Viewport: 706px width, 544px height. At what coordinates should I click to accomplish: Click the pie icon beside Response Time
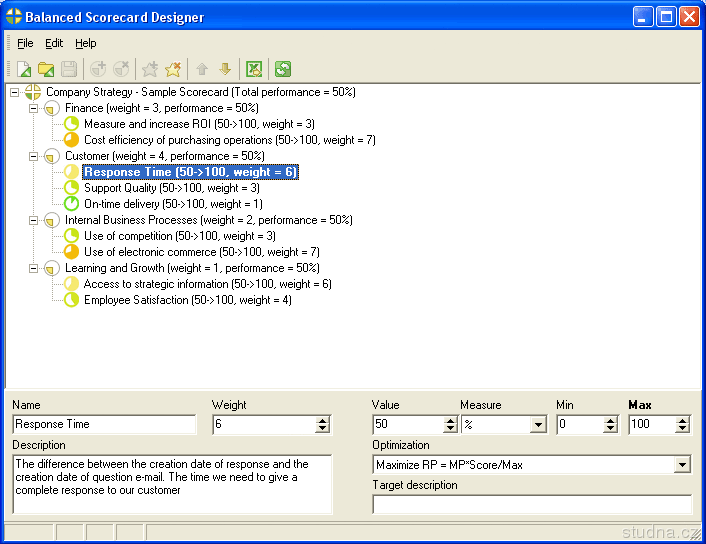point(71,172)
